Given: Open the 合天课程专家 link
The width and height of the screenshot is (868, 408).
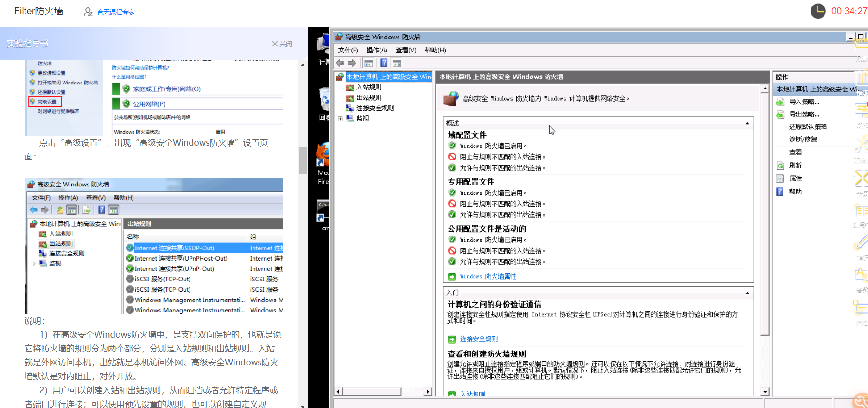Looking at the screenshot, I should 116,12.
